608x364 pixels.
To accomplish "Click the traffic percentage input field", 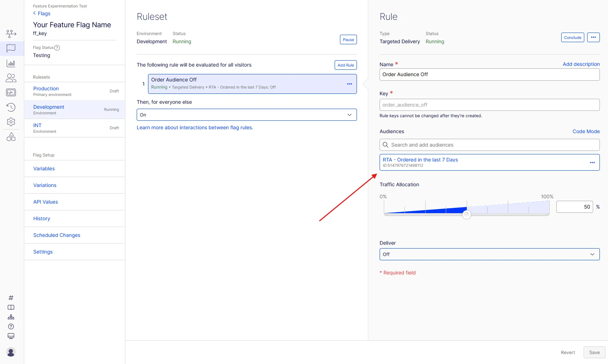I will click(574, 207).
